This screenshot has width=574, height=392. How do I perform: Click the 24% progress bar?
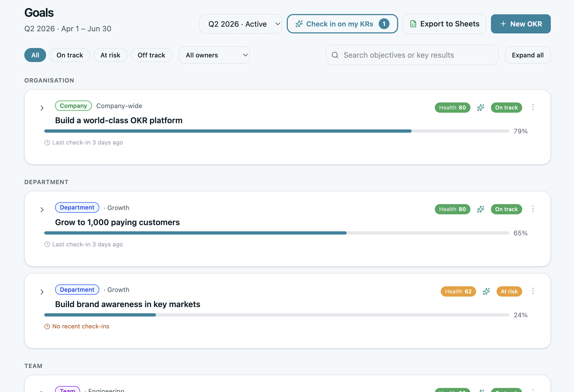click(x=276, y=315)
